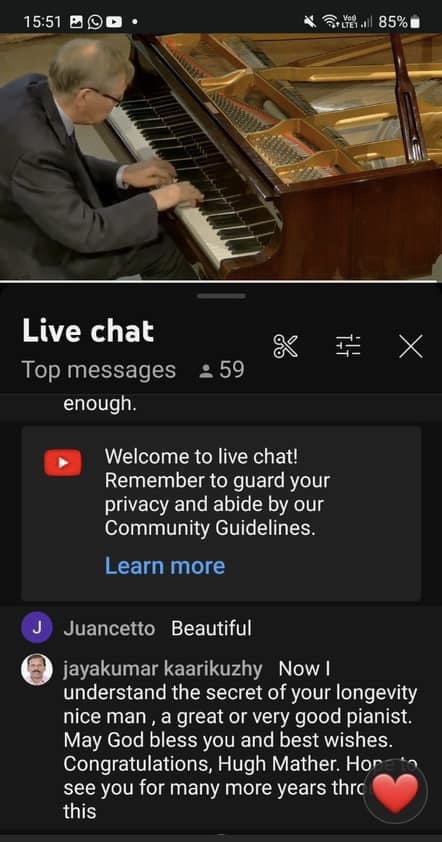Tap the Live chat heading
Viewport: 442px width, 842px height.
tap(88, 331)
